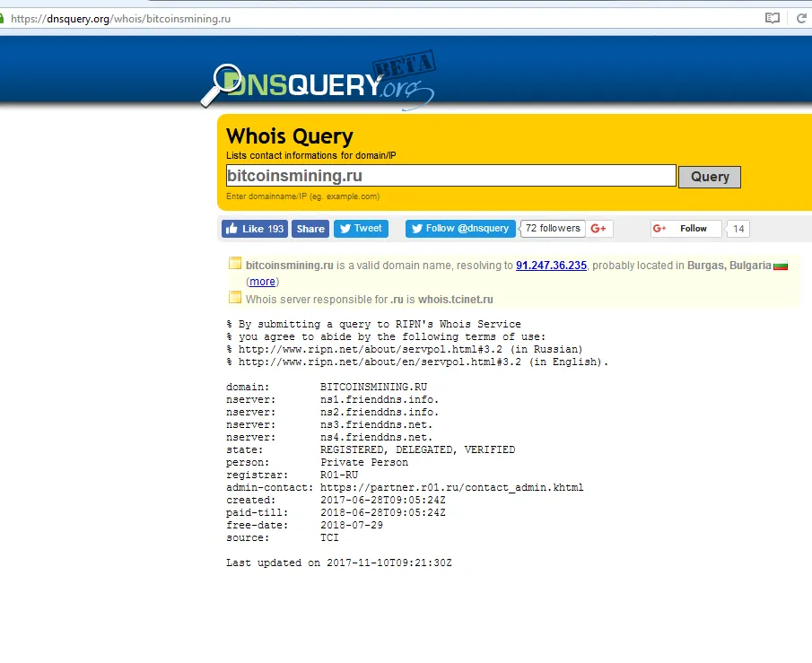Click 'Burgas, Bulgaria' location text
The width and height of the screenshot is (812, 663).
729,266
